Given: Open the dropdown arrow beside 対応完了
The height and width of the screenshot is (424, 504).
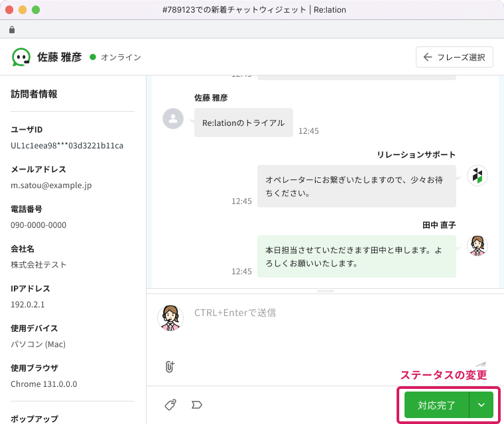Looking at the screenshot, I should (x=481, y=405).
